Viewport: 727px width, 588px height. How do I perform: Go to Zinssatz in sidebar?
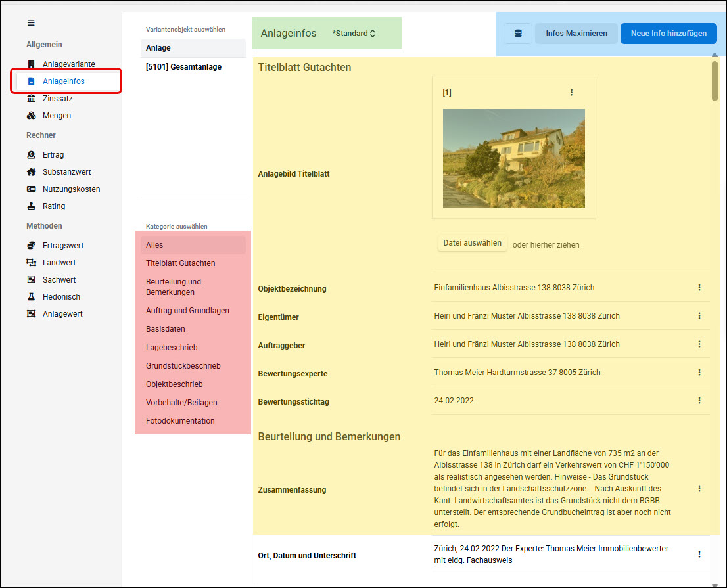[x=57, y=99]
